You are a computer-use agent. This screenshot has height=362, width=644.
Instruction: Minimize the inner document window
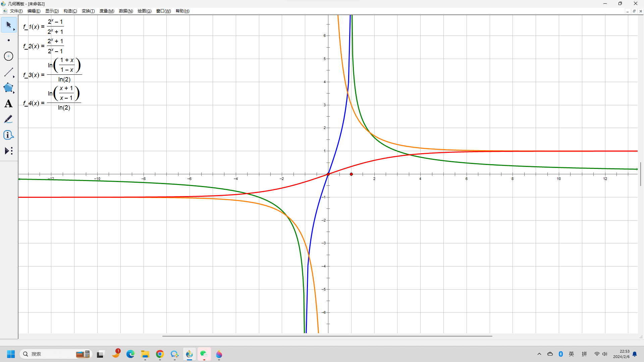pos(627,11)
